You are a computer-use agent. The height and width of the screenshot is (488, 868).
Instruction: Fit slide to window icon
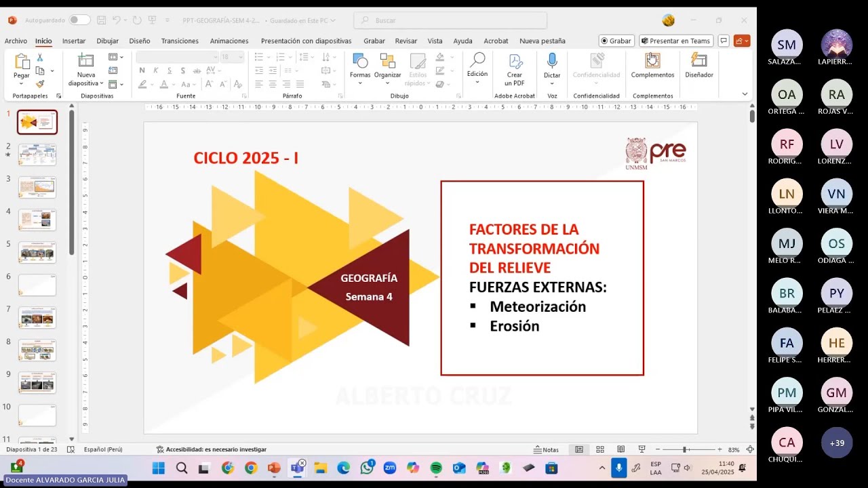coord(750,449)
